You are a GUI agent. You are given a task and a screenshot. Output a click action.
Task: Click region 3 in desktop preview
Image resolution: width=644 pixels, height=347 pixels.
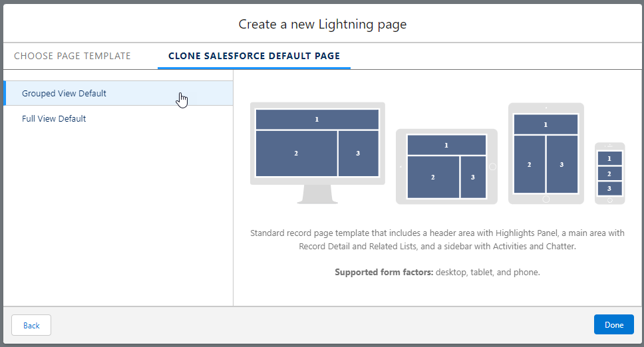[x=358, y=154]
